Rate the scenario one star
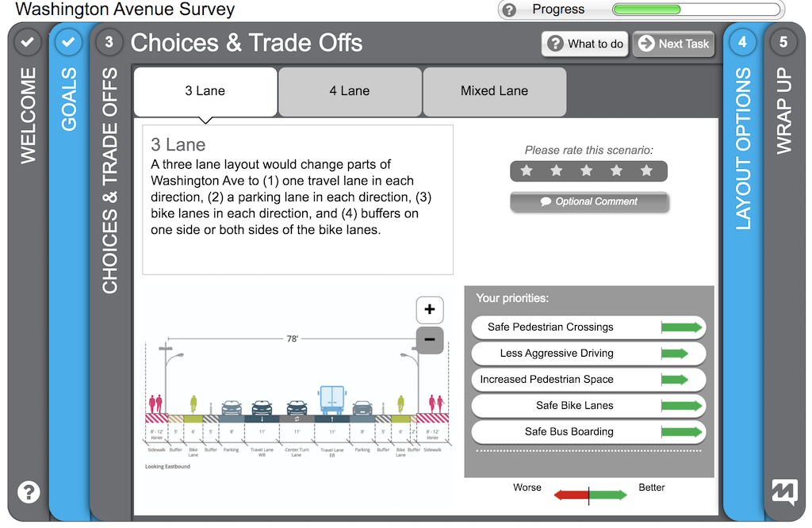The width and height of the screenshot is (812, 528). 527,170
